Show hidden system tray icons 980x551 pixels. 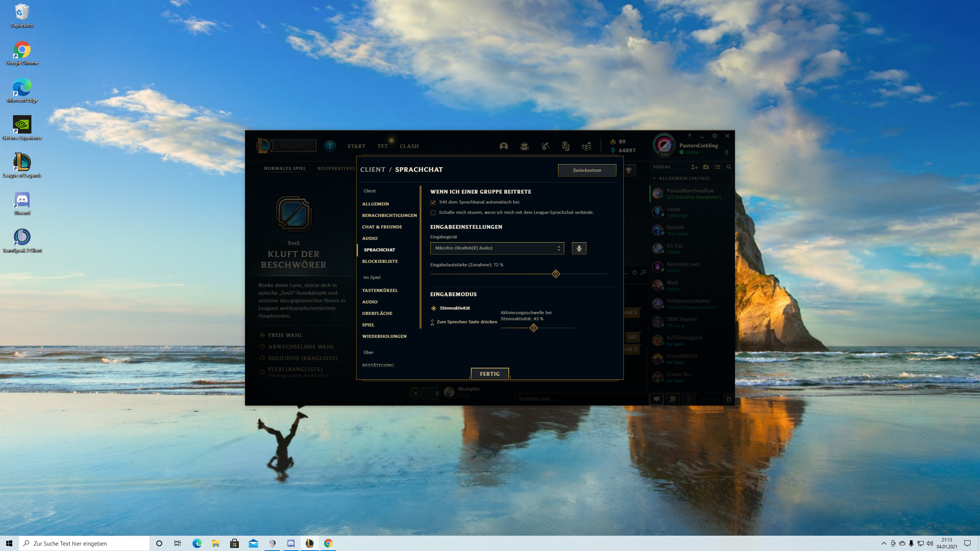(884, 543)
